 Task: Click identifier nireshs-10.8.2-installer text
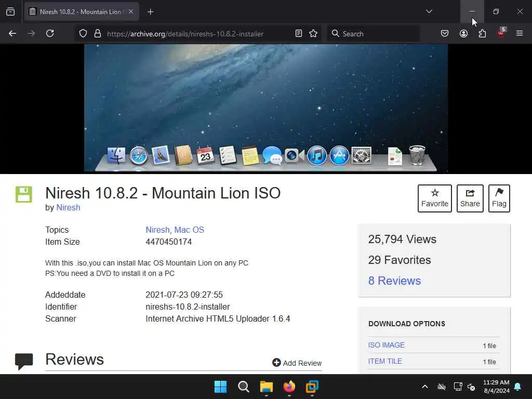(188, 307)
